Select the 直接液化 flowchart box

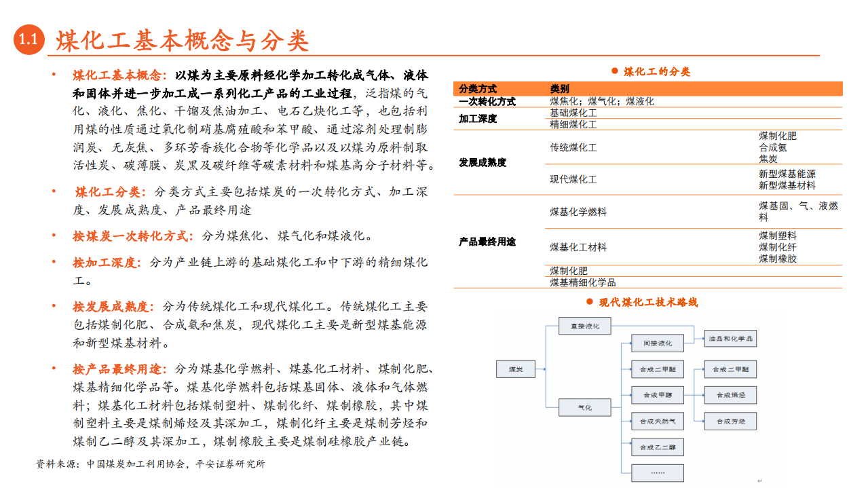[585, 326]
